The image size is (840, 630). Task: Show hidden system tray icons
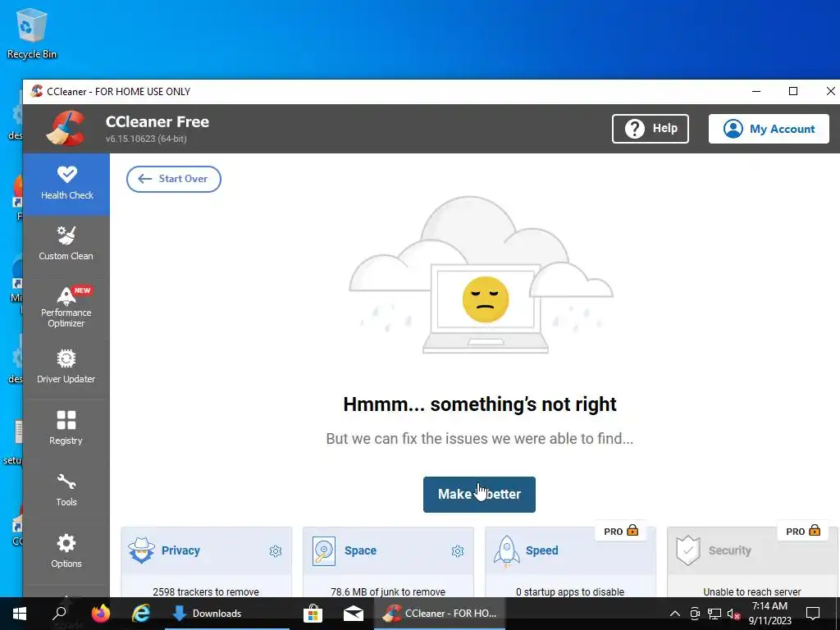[x=675, y=614]
